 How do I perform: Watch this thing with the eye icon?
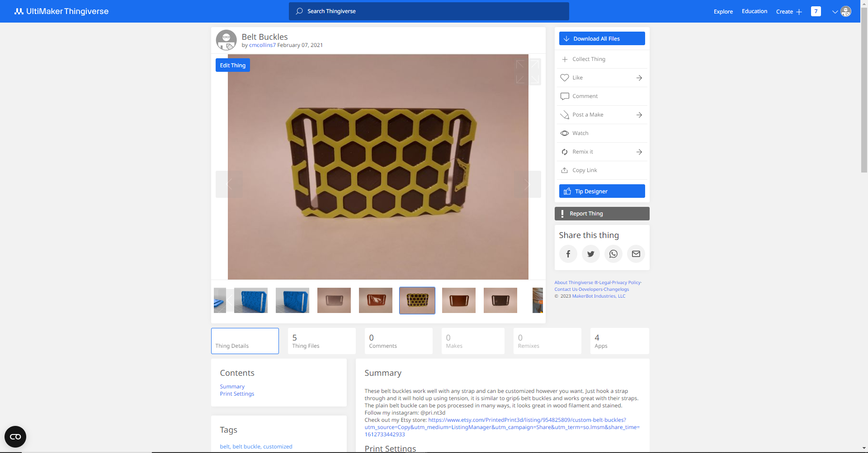565,133
